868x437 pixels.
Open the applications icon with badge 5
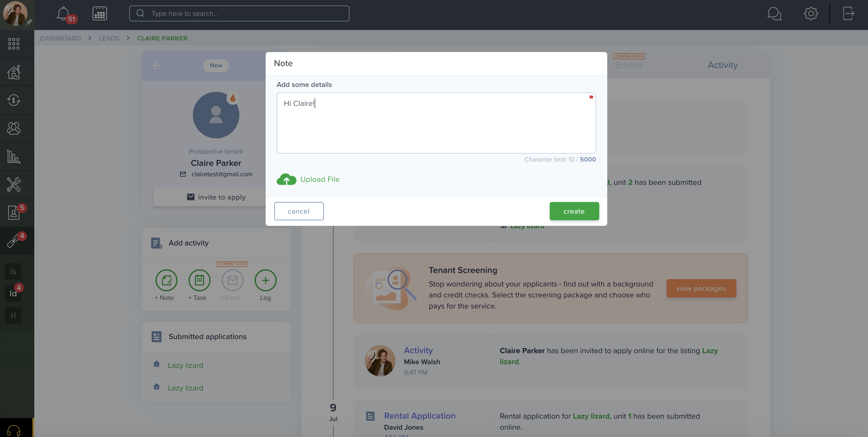[x=14, y=213]
